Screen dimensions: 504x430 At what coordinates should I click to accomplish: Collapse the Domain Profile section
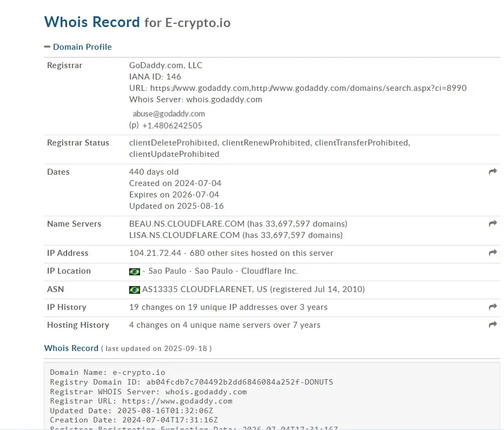tap(47, 47)
